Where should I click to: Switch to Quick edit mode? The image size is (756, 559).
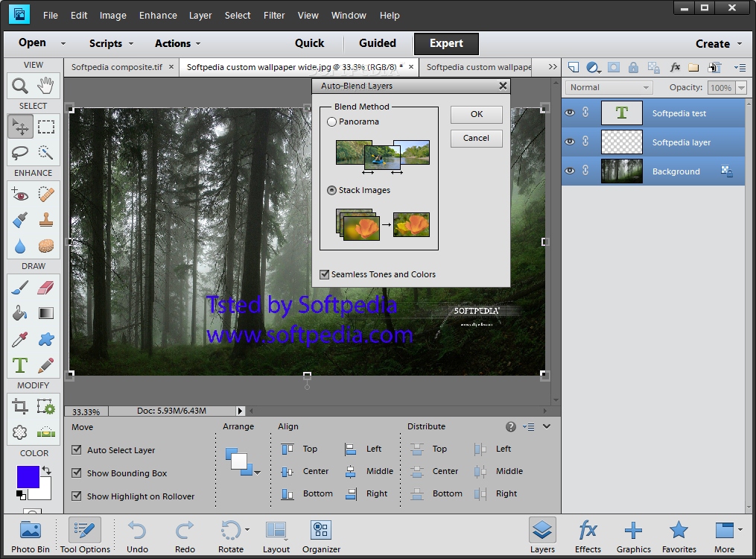pyautogui.click(x=310, y=43)
